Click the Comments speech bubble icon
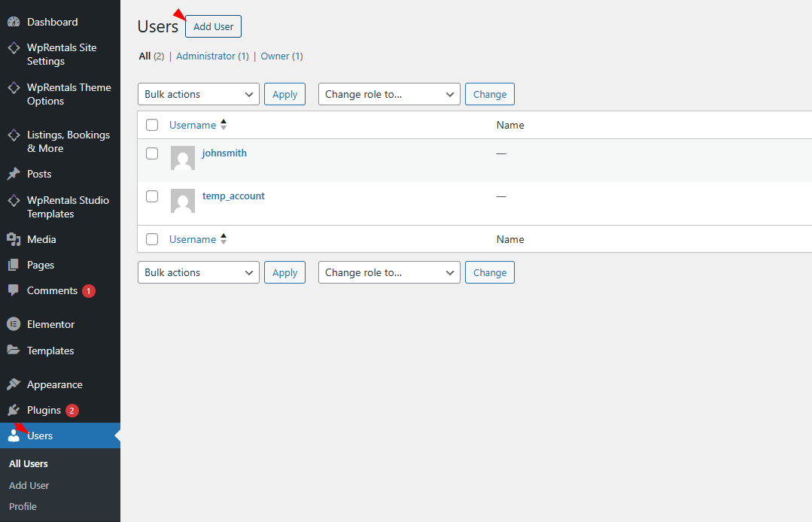 [14, 290]
